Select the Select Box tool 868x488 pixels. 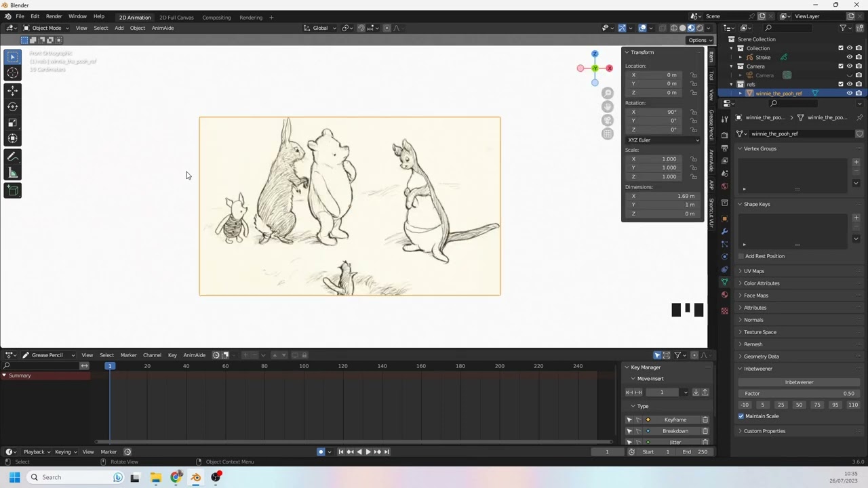pyautogui.click(x=12, y=57)
